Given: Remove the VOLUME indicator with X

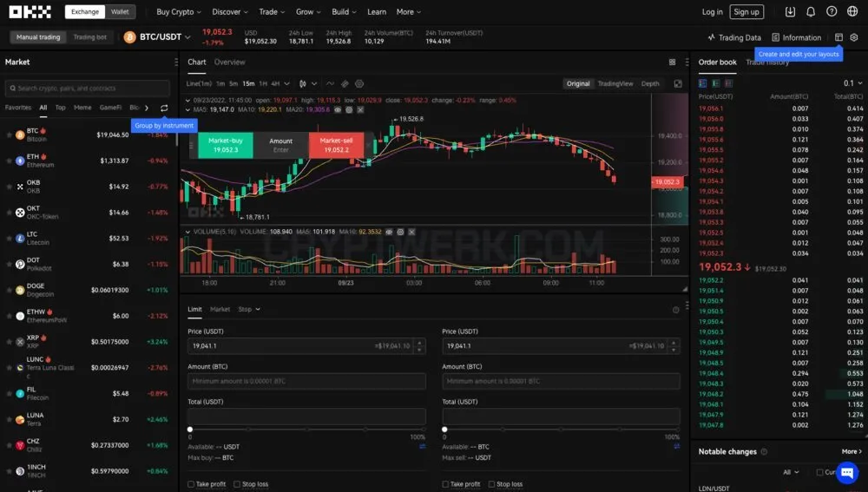Looking at the screenshot, I should coord(411,232).
